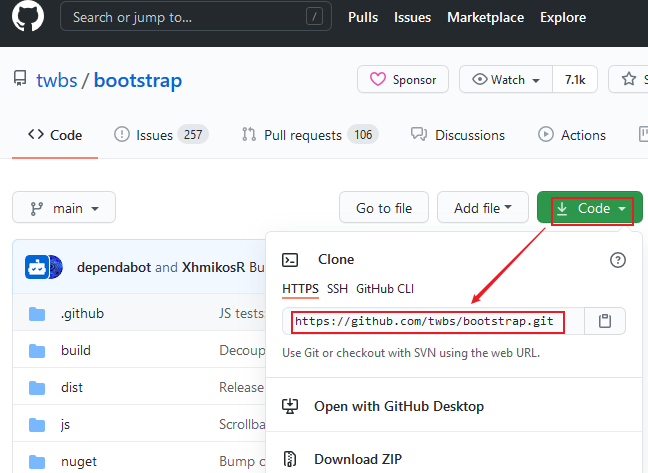Click the 7.1k watchers count
Screen dimensions: 648x473
[x=575, y=79]
